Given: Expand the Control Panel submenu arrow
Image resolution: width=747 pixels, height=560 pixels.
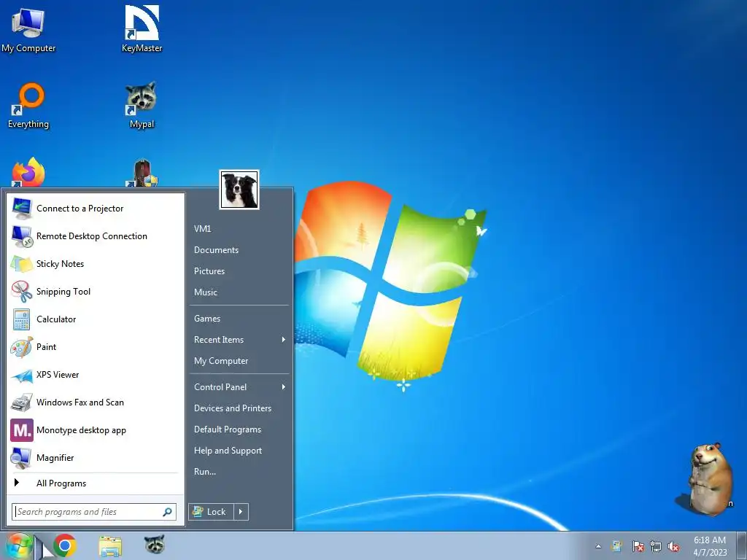Looking at the screenshot, I should coord(284,387).
